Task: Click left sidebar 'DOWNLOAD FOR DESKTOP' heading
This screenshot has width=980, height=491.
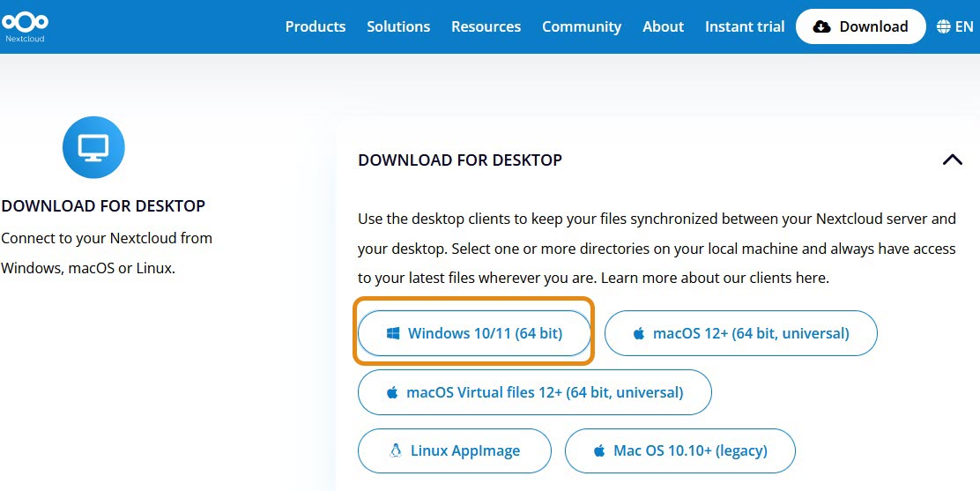Action: coord(103,205)
